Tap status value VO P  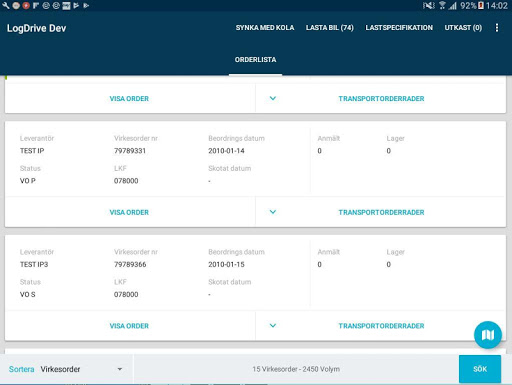coord(28,181)
